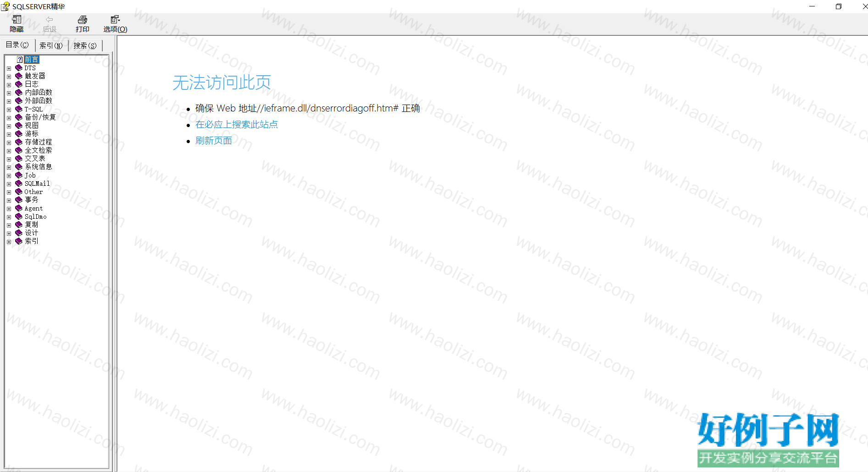Select the 交叉表 tree label
The height and width of the screenshot is (472, 868).
(x=35, y=159)
